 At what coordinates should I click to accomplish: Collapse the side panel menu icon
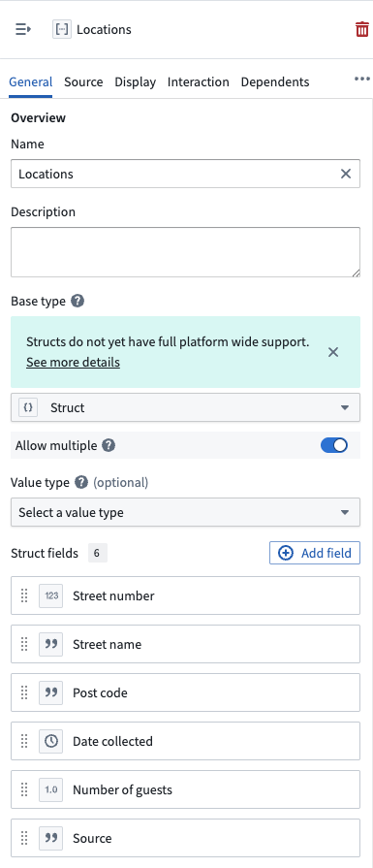[22, 29]
